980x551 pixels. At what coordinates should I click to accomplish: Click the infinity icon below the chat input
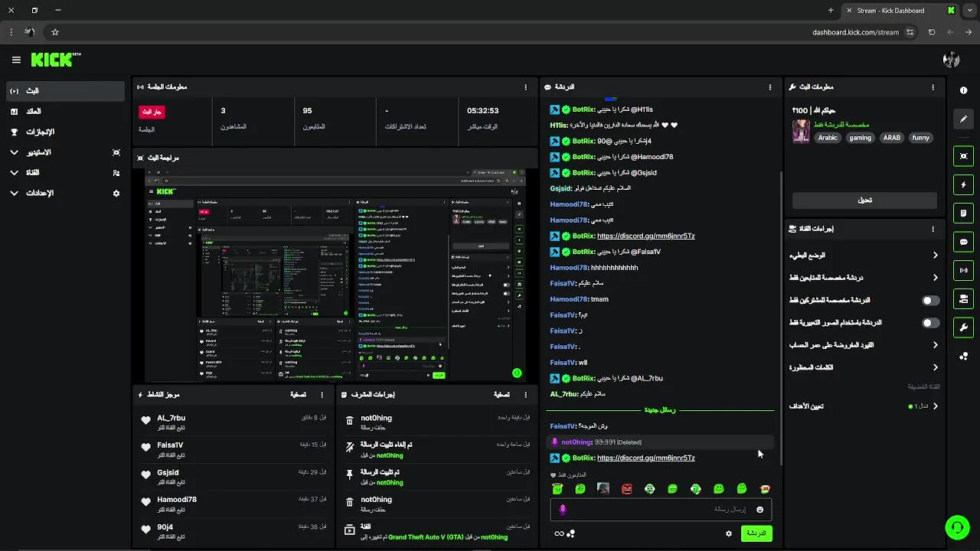[x=559, y=533]
